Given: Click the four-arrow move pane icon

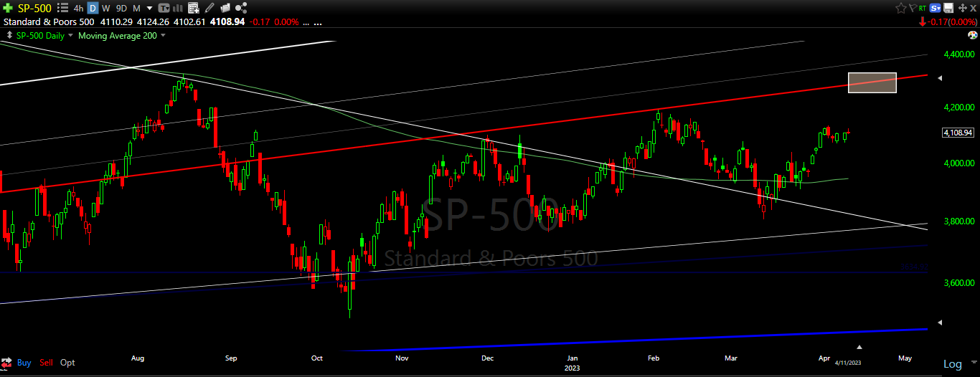Looking at the screenshot, I should [963, 8].
